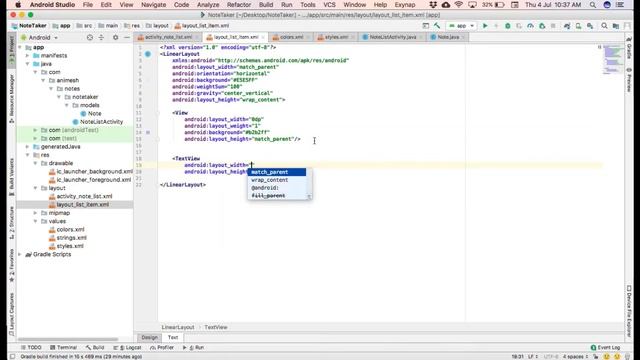Expand the manifests folder

point(27,56)
